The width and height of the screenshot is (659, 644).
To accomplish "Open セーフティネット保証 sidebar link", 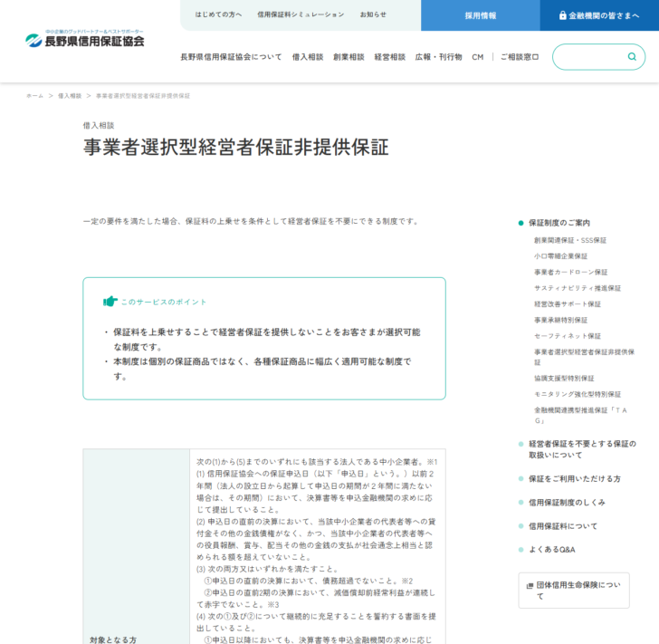I will click(568, 336).
